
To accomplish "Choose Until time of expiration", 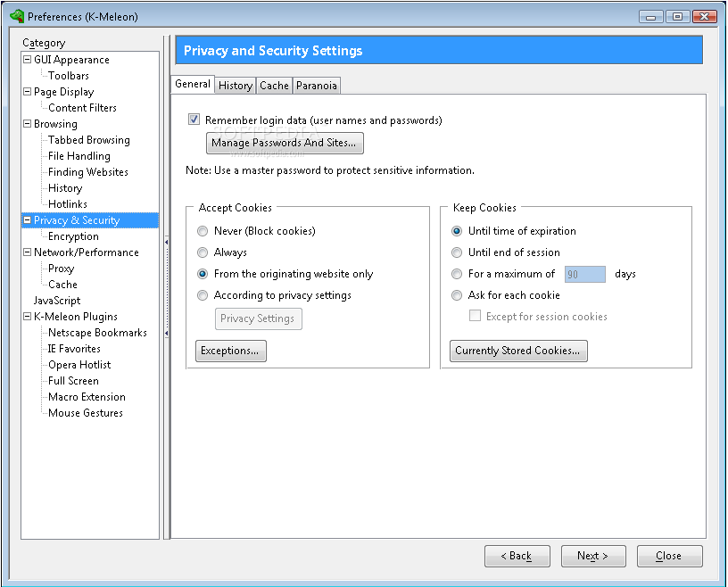I will coord(457,231).
